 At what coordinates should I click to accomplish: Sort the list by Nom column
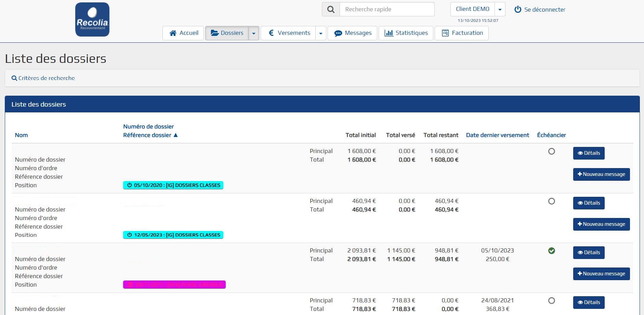[x=21, y=135]
